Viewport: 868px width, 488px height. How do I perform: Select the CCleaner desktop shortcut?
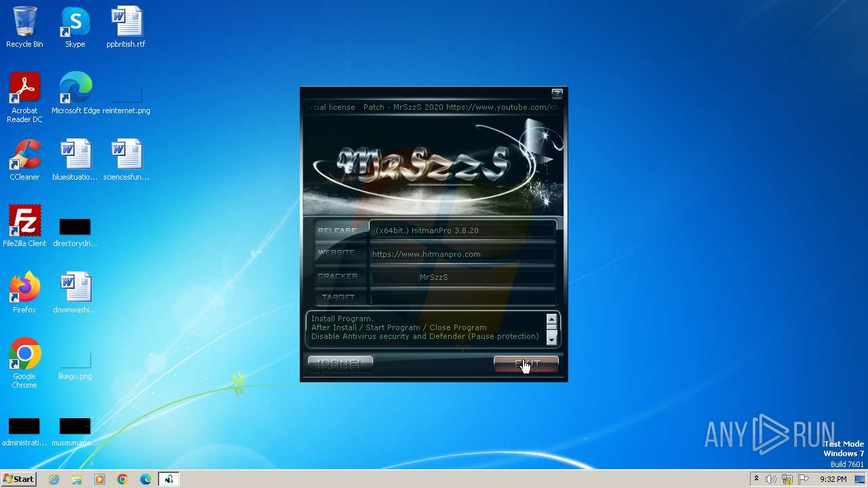point(24,160)
